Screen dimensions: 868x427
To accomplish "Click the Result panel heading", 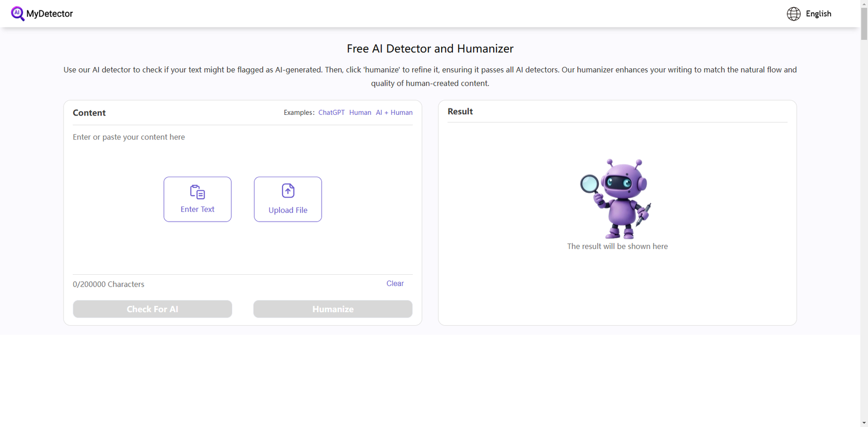I will 460,111.
